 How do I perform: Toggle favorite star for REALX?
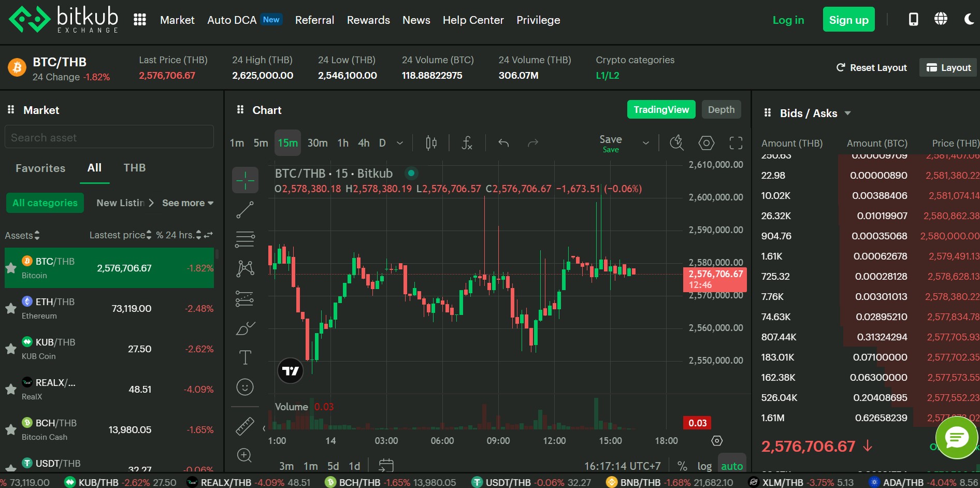coord(11,389)
